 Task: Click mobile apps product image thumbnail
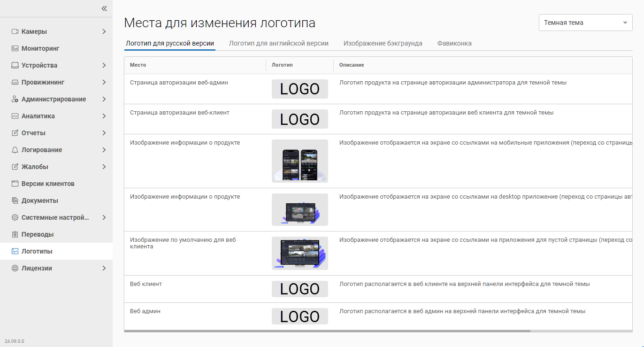(x=299, y=161)
